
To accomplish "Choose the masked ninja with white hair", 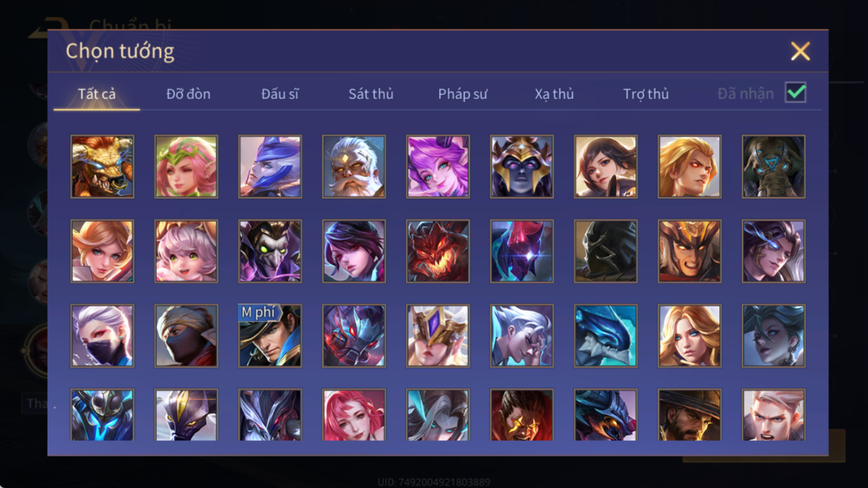I will click(102, 335).
